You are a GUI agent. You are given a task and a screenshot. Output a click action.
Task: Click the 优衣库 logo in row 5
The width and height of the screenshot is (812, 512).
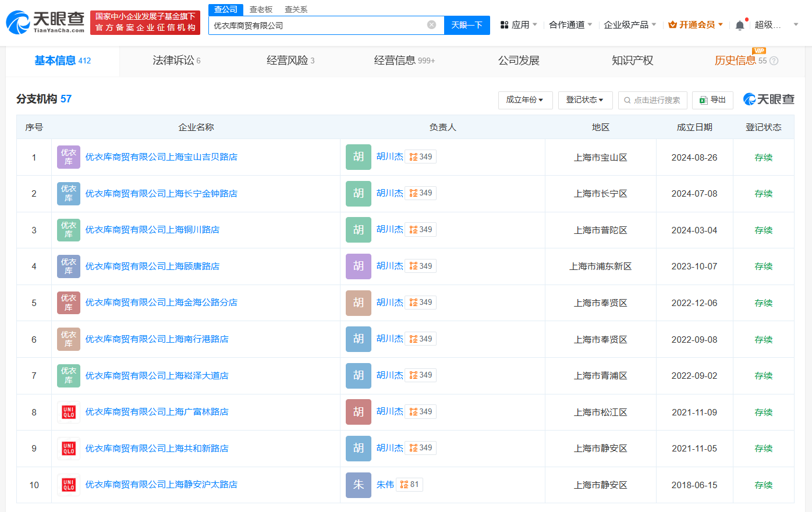69,303
